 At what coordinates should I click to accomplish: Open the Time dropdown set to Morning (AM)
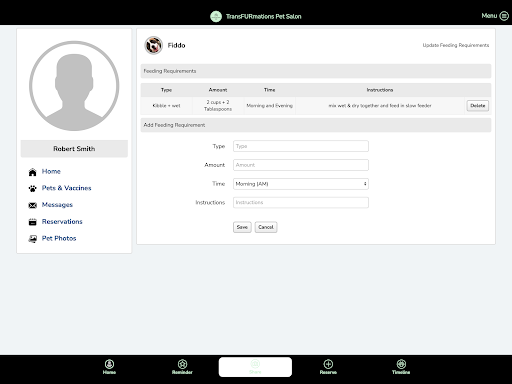301,184
